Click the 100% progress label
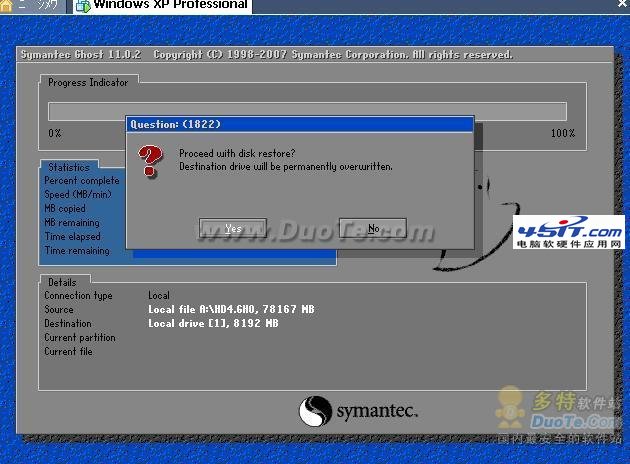 point(563,133)
